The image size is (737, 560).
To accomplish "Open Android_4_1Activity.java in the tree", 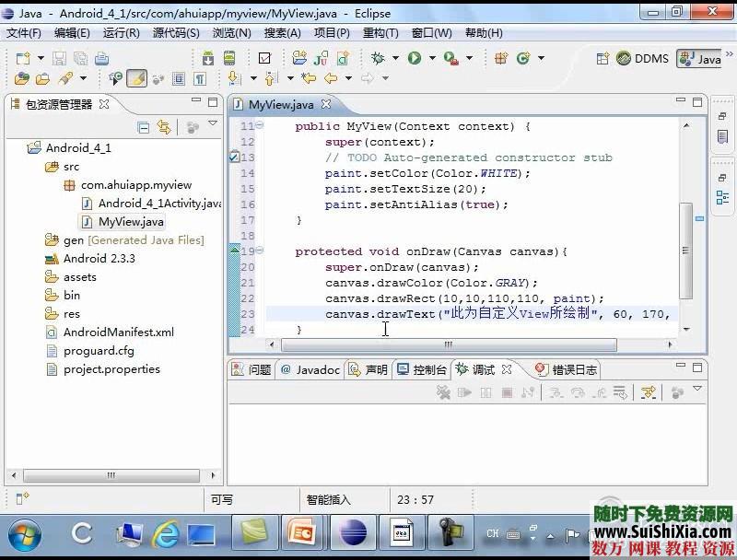I will click(158, 203).
